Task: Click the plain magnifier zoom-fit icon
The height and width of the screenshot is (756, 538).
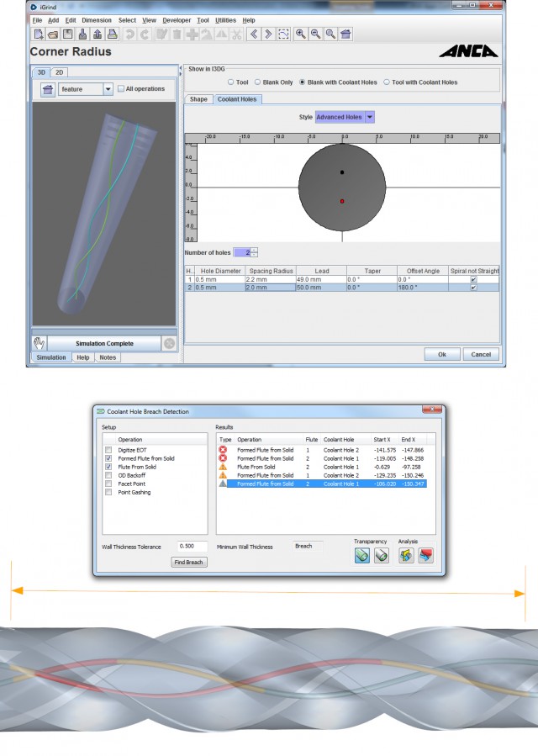Action: (x=330, y=34)
